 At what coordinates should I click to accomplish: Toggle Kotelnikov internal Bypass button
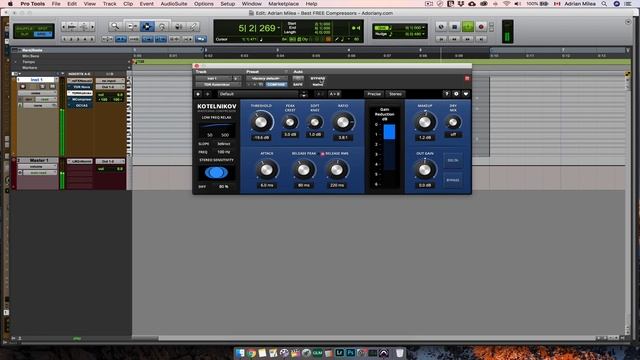(453, 180)
